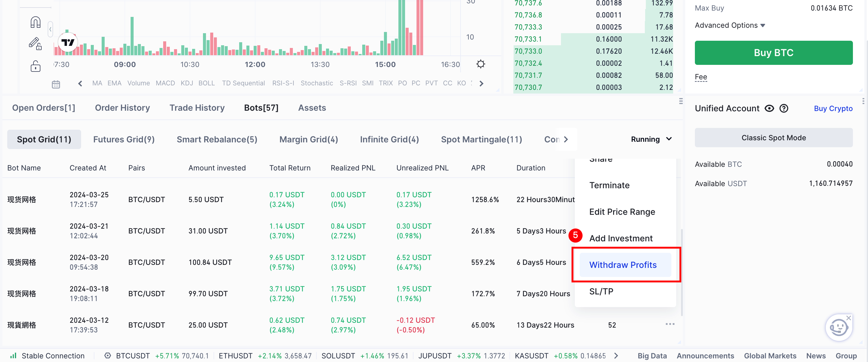Click the magnet snap tool icon
Image resolution: width=868 pixels, height=362 pixels.
pyautogui.click(x=35, y=22)
